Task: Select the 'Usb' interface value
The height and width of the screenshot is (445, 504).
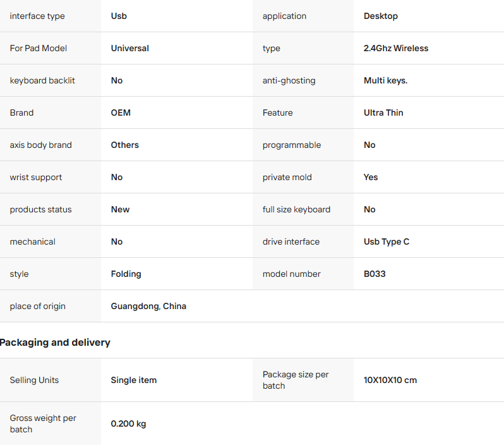Action: pyautogui.click(x=119, y=16)
